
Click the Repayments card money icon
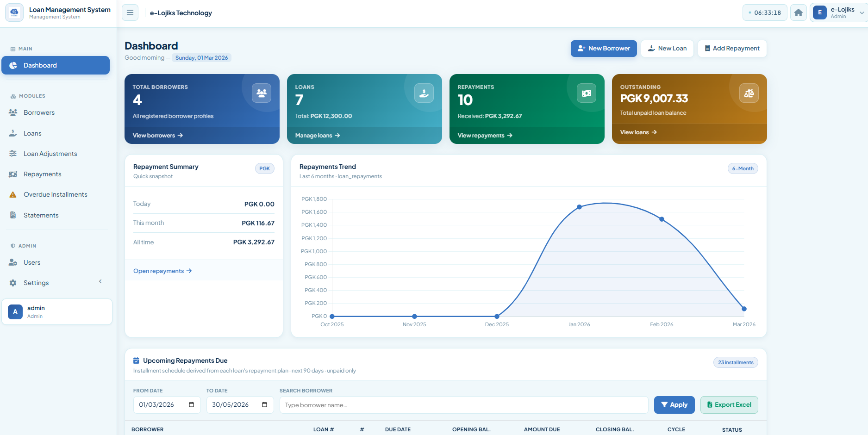[x=586, y=93]
